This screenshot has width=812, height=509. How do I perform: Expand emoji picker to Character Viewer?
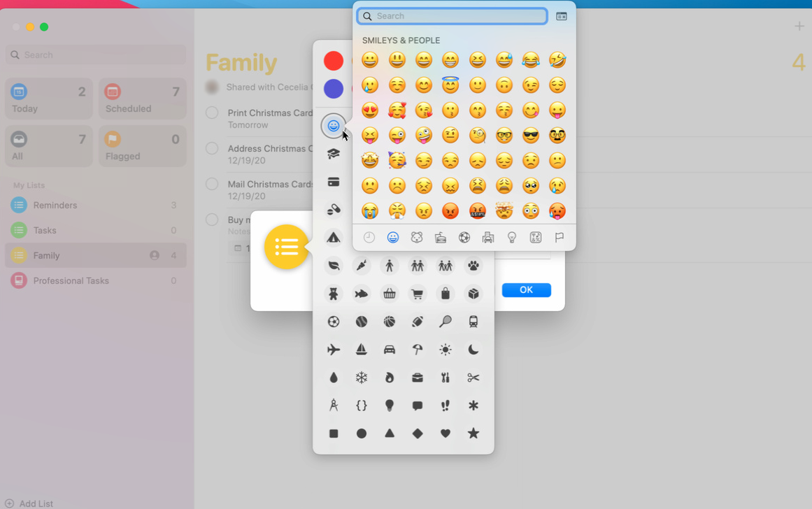(562, 16)
